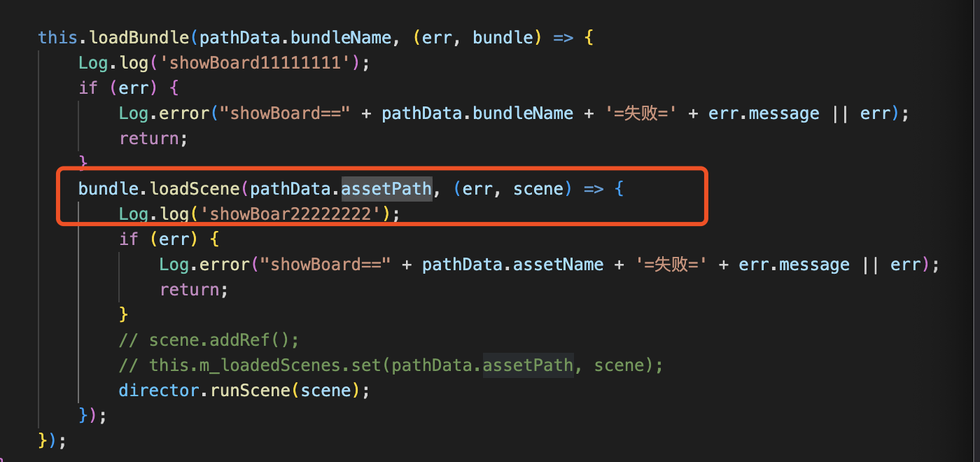Screen dimensions: 980x462
Task: Click the arrow after (err, bundle)
Action: (563, 37)
